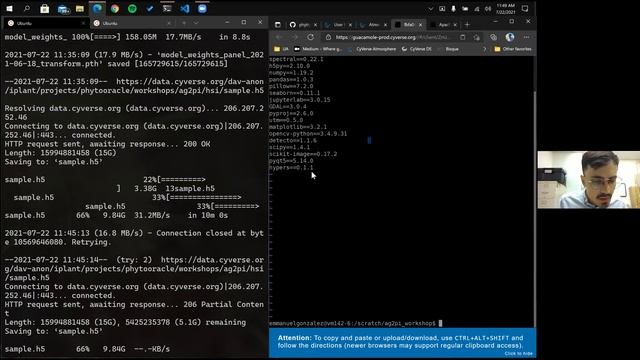Open a new tab in Edge

(x=467, y=24)
